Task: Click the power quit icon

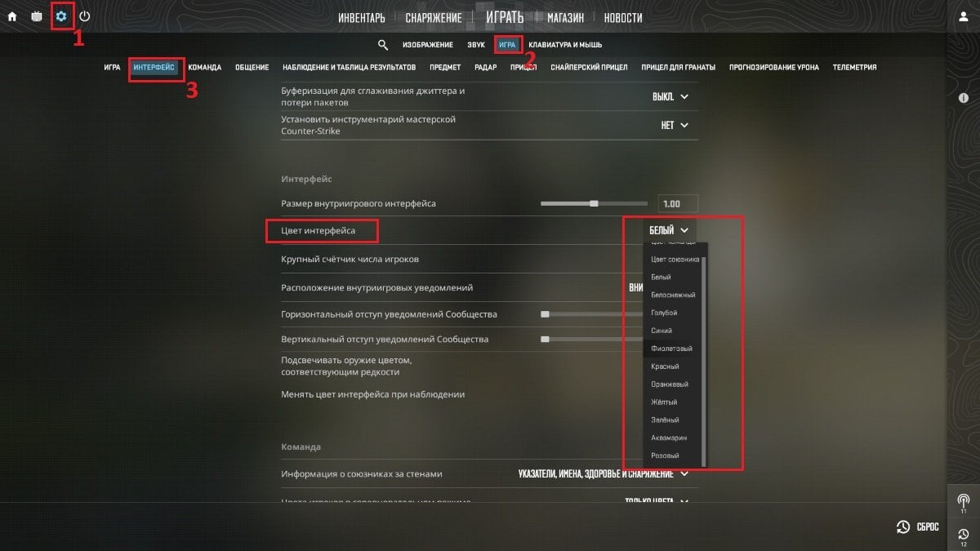Action: [x=85, y=16]
